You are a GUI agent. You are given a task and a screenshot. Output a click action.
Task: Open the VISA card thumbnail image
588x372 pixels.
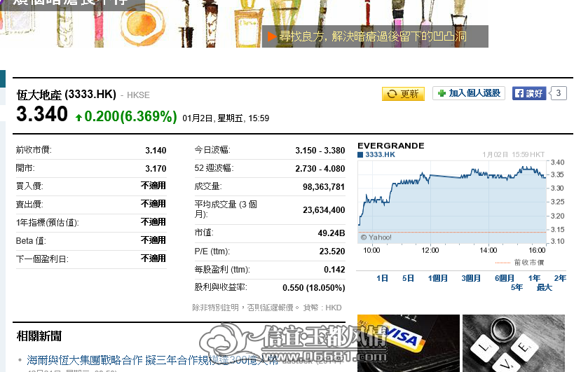(x=409, y=343)
